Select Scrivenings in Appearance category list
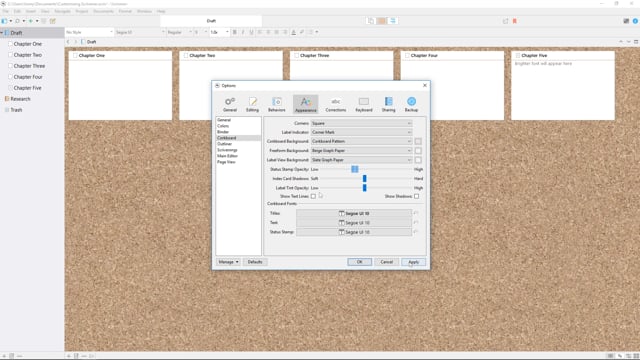This screenshot has height=360, width=640. point(227,150)
